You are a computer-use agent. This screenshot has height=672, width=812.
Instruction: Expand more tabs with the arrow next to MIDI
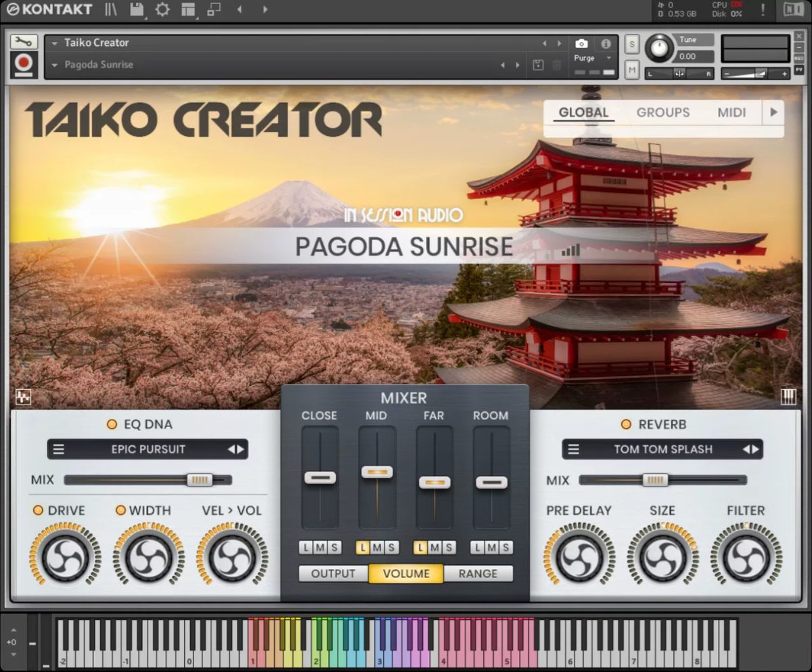[773, 112]
